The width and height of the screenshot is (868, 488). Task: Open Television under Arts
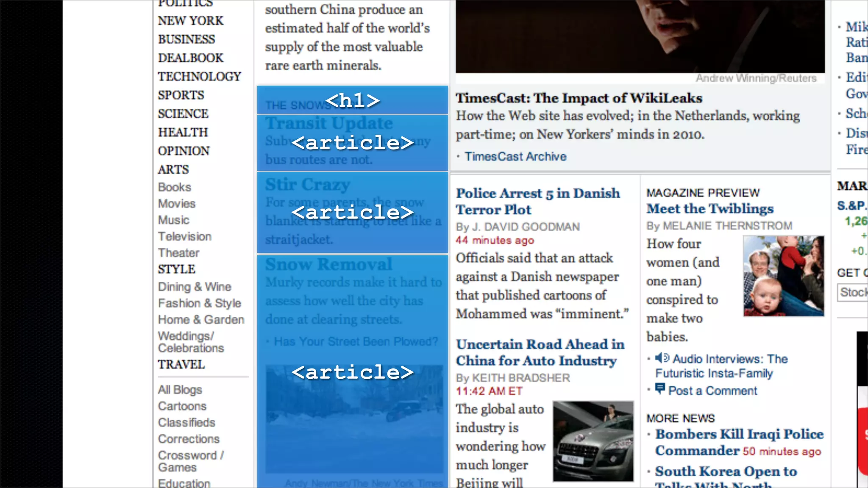pyautogui.click(x=184, y=236)
